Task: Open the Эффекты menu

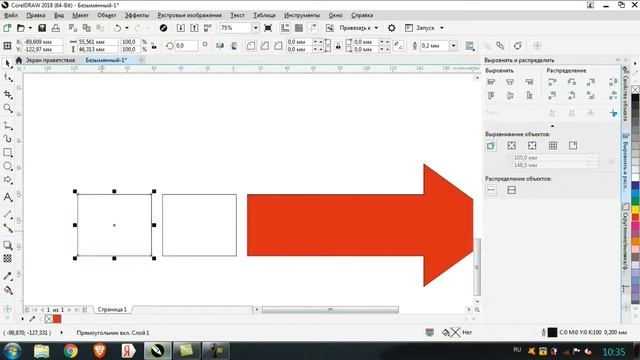Action: tap(137, 15)
